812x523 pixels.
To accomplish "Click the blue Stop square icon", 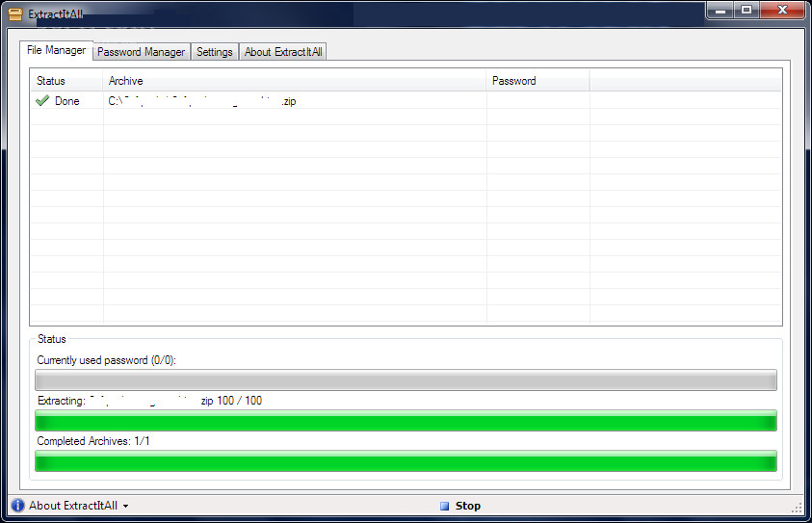I will pyautogui.click(x=444, y=506).
